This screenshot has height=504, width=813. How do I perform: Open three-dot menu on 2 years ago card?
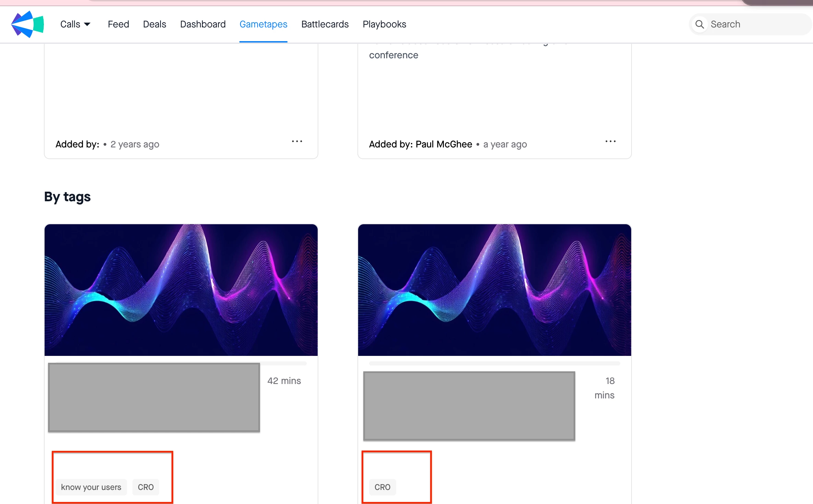(x=297, y=141)
